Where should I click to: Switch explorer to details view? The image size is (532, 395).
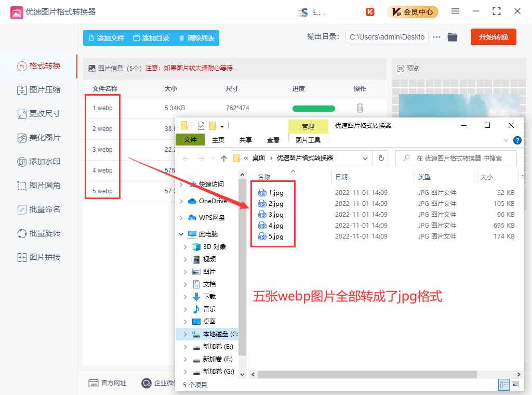pyautogui.click(x=503, y=385)
